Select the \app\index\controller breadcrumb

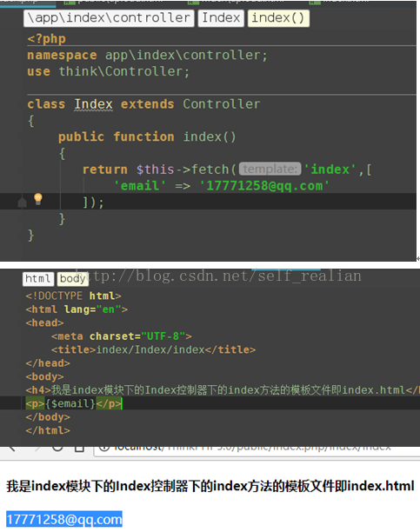pyautogui.click(x=109, y=18)
